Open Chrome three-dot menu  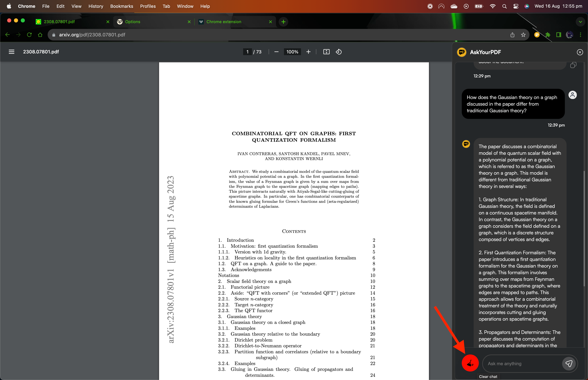580,35
